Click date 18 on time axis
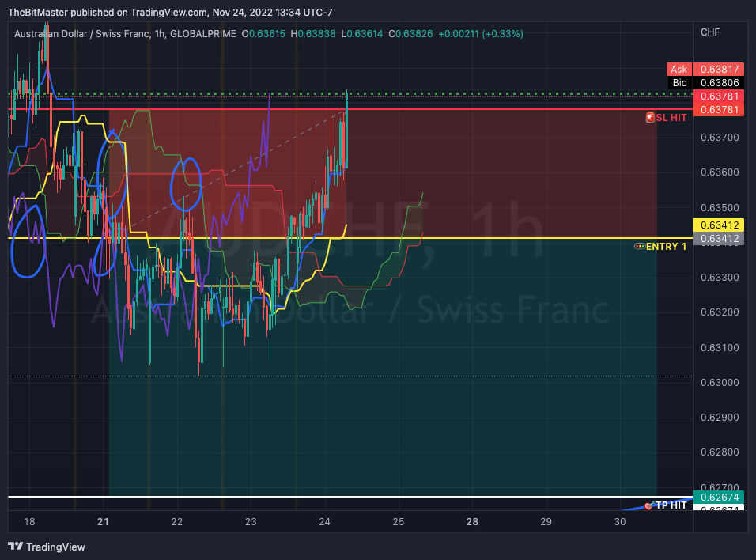Image resolution: width=756 pixels, height=560 pixels. point(29,522)
